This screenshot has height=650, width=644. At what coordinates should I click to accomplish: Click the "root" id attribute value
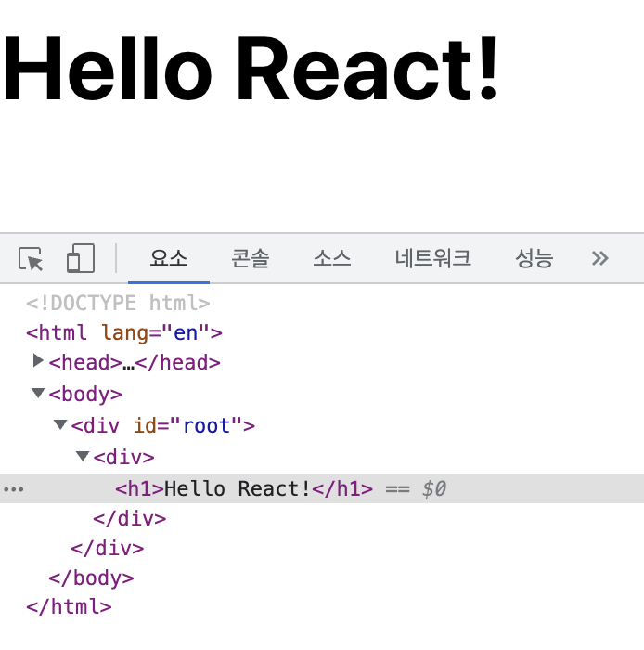point(206,425)
